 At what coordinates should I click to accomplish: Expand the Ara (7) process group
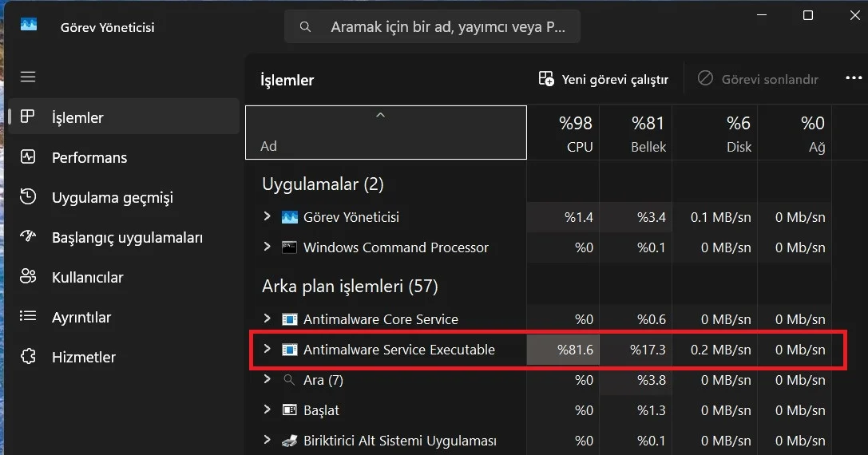point(267,379)
